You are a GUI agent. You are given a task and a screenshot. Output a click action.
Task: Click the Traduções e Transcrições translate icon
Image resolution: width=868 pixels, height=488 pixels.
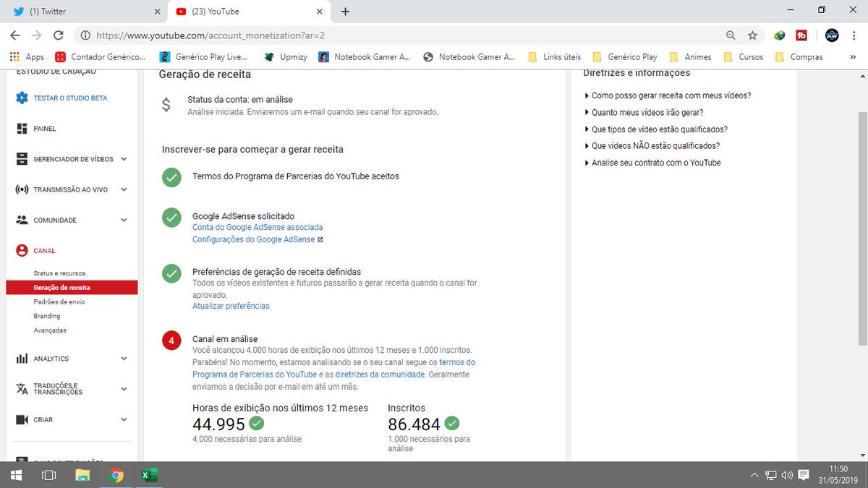coord(22,389)
